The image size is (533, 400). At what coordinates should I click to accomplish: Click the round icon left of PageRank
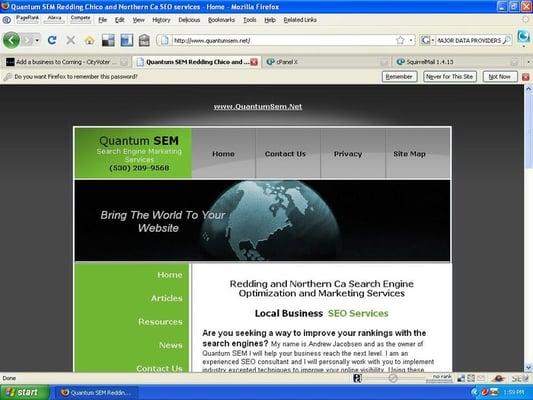(x=6, y=20)
